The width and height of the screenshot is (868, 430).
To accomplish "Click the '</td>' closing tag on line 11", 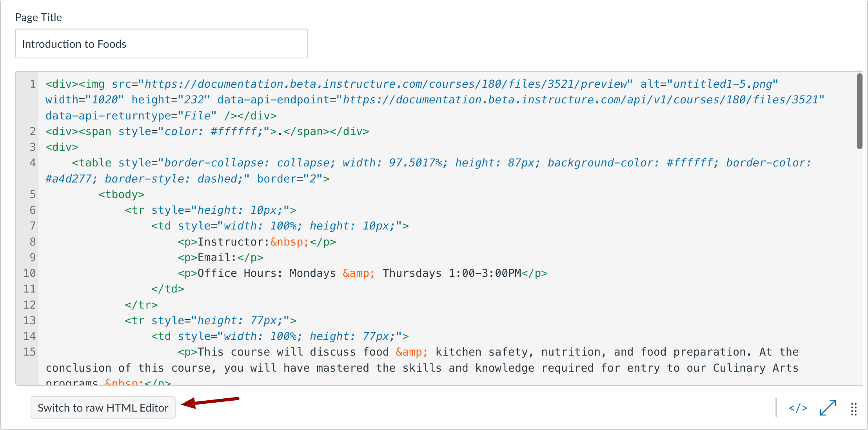I will [x=167, y=289].
